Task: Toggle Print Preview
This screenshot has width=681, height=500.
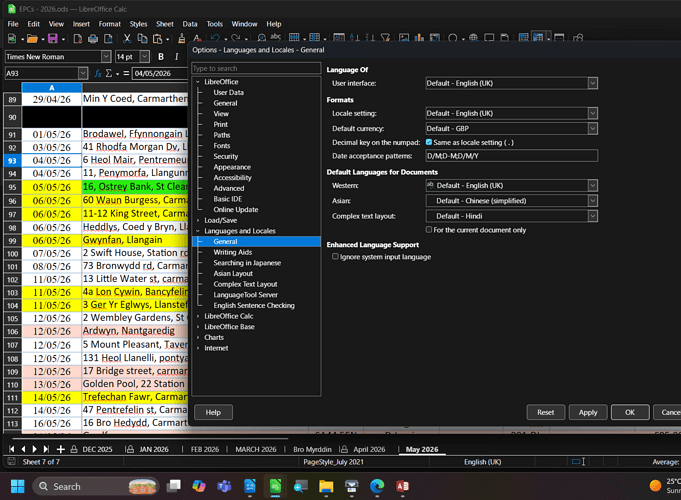Action: click(109, 39)
